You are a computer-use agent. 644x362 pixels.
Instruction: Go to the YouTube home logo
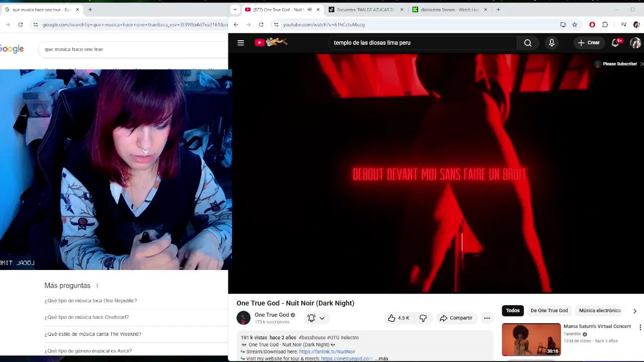tap(271, 42)
